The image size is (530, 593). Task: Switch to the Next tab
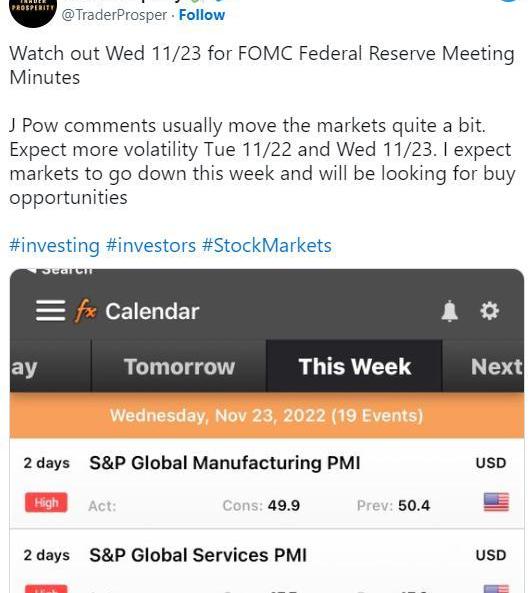pos(483,366)
